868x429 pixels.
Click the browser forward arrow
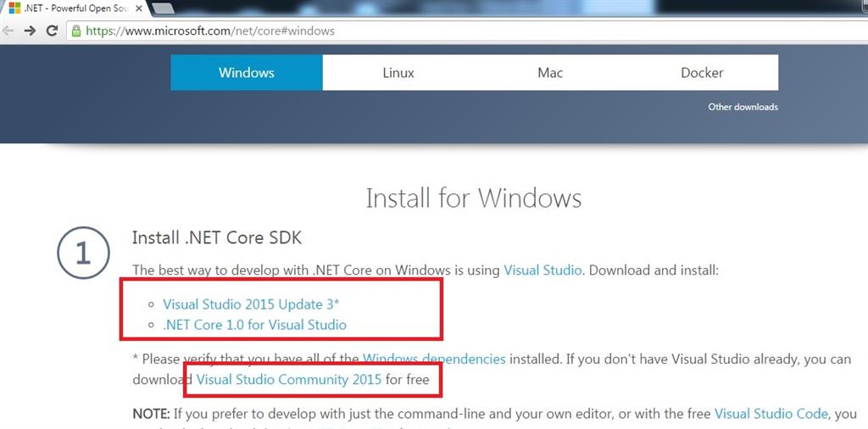pyautogui.click(x=30, y=31)
